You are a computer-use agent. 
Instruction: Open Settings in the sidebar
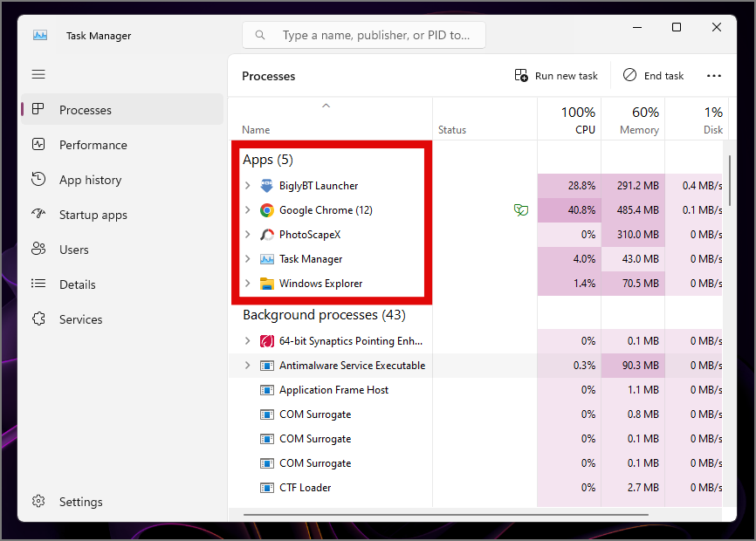(122, 502)
